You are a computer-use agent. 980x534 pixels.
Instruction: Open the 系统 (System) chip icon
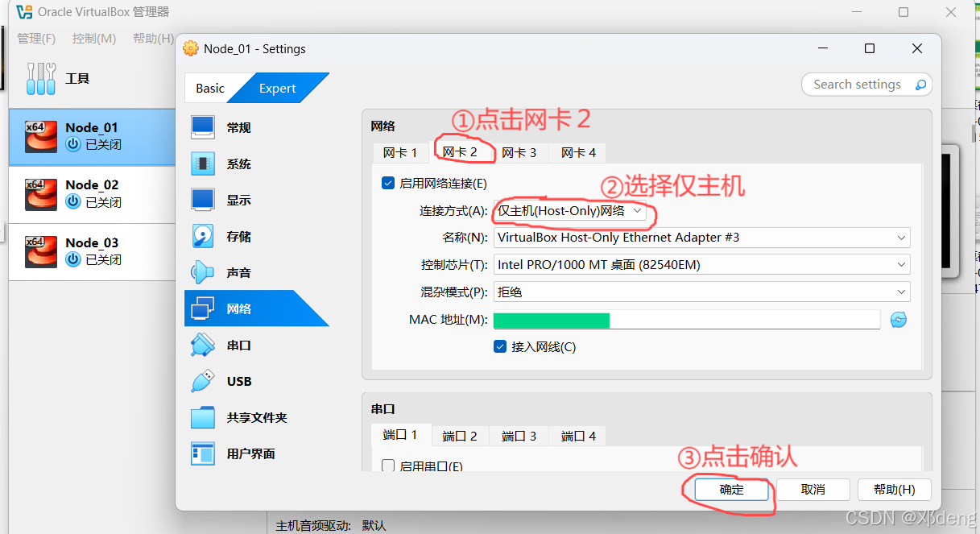[x=203, y=164]
